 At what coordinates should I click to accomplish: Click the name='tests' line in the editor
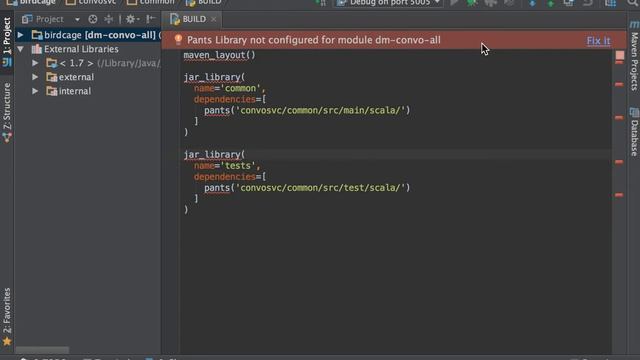(227, 166)
